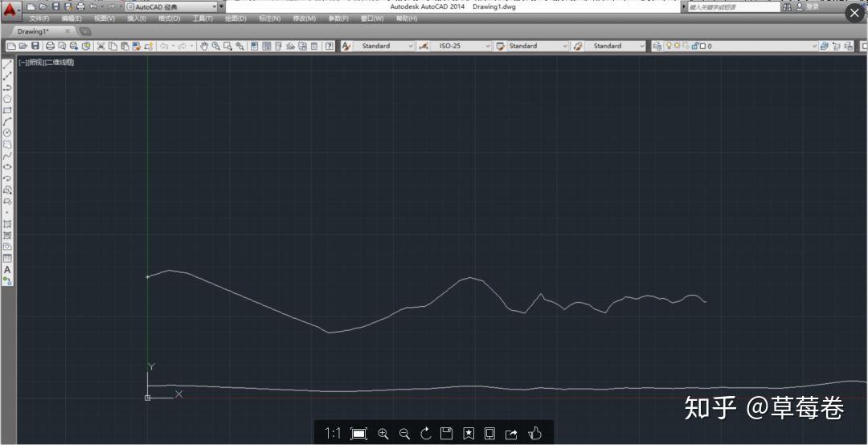Click the share arrow viewer button
This screenshot has width=868, height=445.
coord(511,434)
